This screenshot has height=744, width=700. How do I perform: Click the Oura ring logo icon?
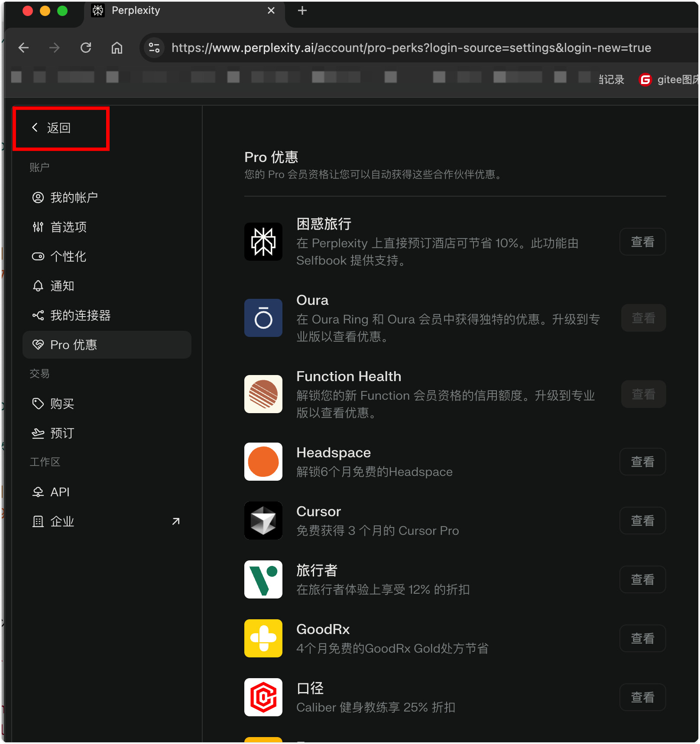click(263, 318)
